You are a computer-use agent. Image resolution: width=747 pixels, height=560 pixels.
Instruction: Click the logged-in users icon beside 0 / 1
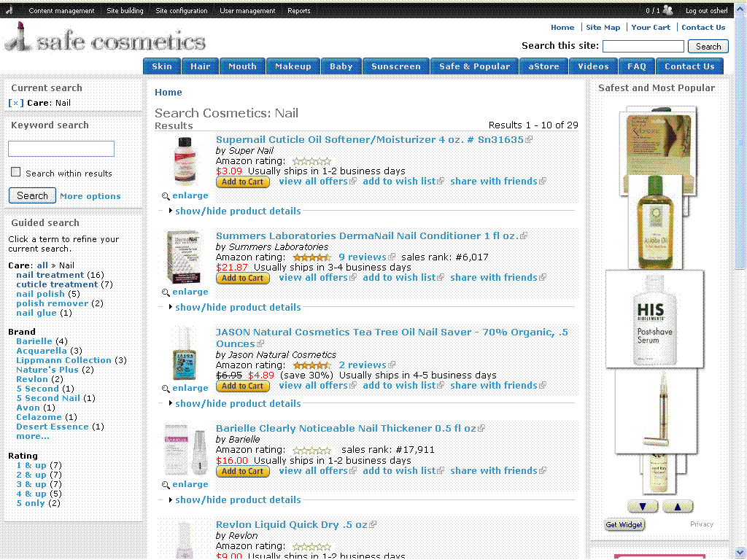coord(668,10)
